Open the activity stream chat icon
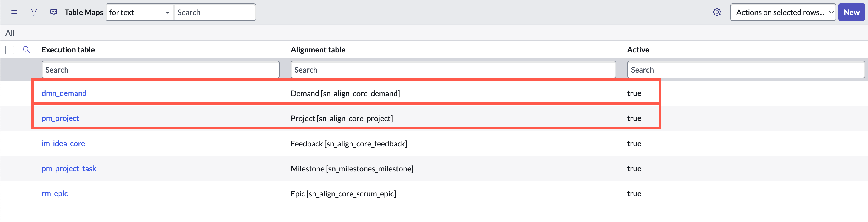 [x=53, y=13]
